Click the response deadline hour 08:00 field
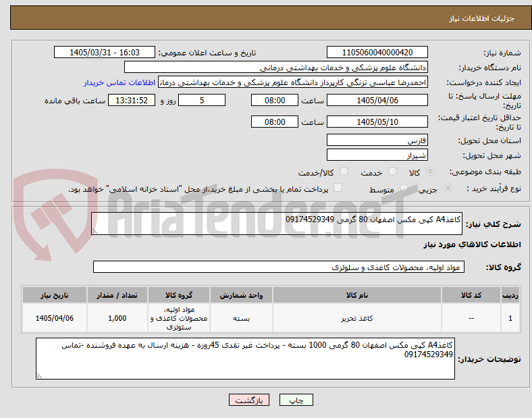The height and width of the screenshot is (418, 532). [275, 100]
